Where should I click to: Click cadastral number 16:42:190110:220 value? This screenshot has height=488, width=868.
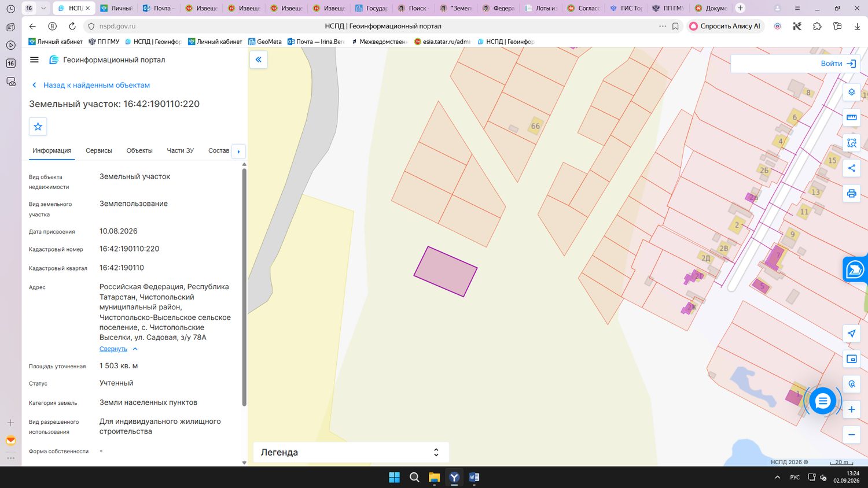click(129, 249)
